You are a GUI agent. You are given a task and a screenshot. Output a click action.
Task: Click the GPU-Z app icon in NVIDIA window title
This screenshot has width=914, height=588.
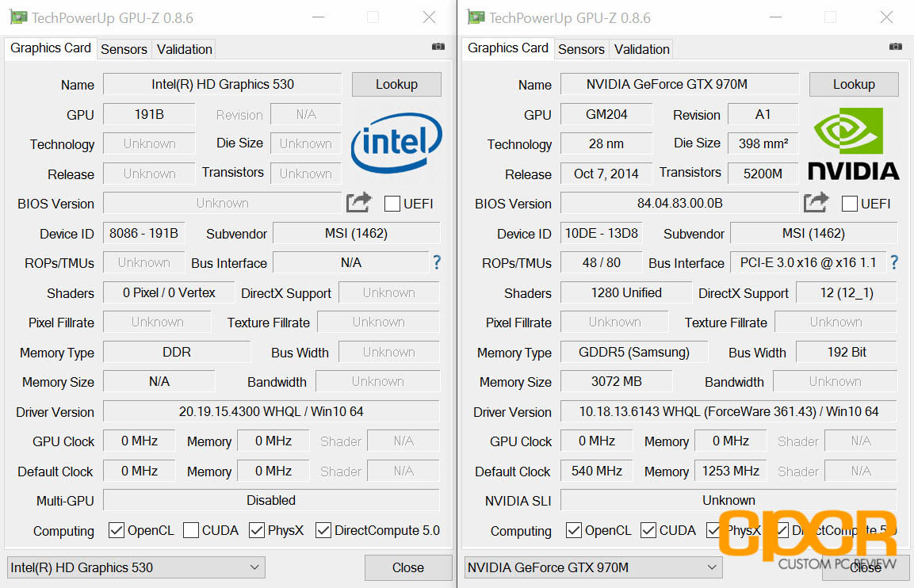click(x=476, y=17)
